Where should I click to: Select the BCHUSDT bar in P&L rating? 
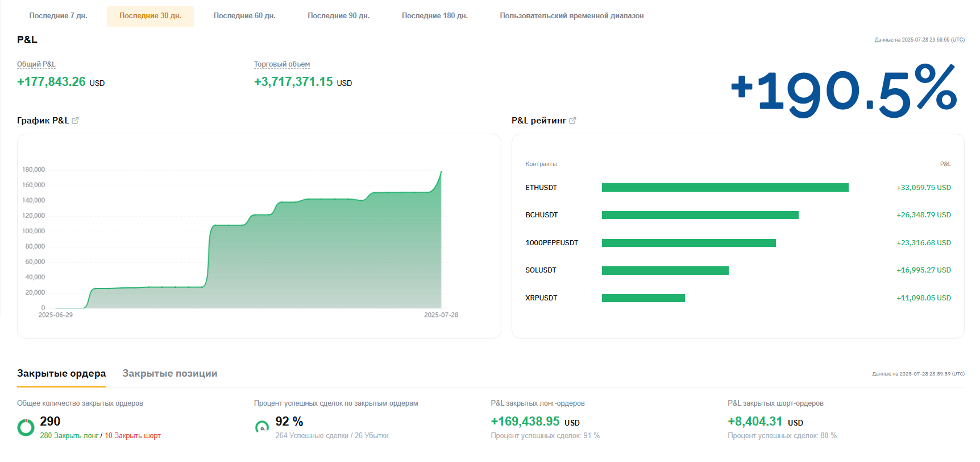point(700,215)
